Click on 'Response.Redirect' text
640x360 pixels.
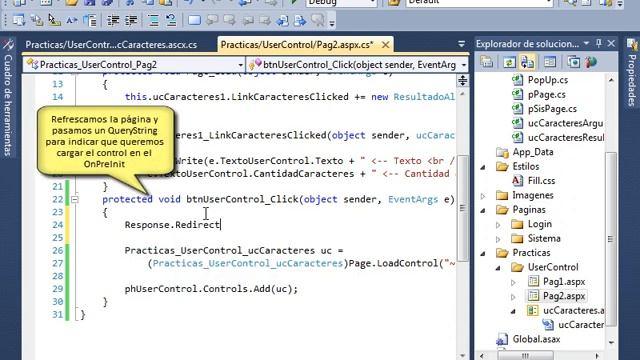click(172, 225)
